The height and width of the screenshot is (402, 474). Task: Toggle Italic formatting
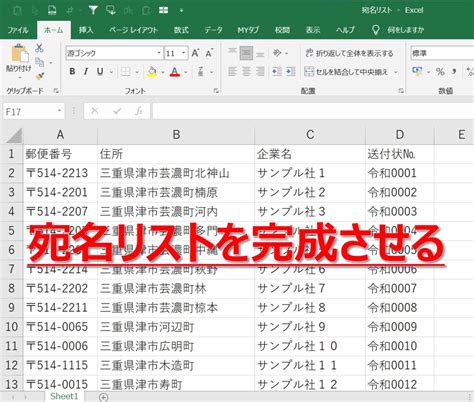point(86,71)
